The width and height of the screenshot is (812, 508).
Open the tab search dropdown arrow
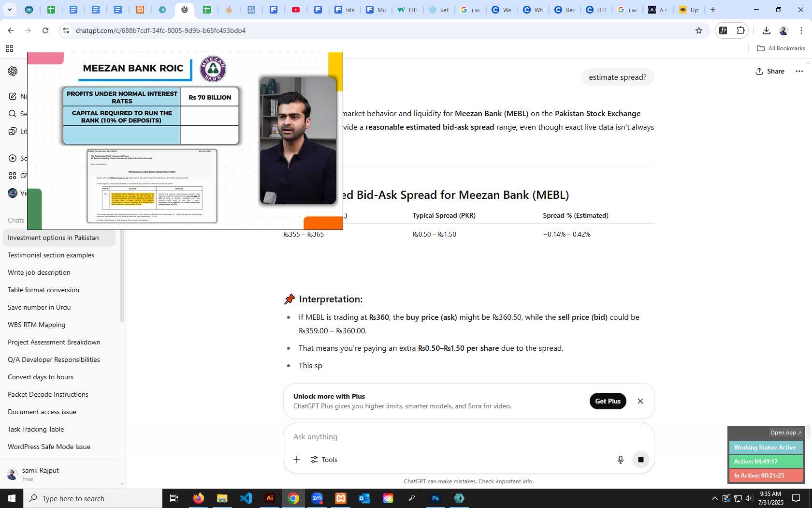(10, 10)
